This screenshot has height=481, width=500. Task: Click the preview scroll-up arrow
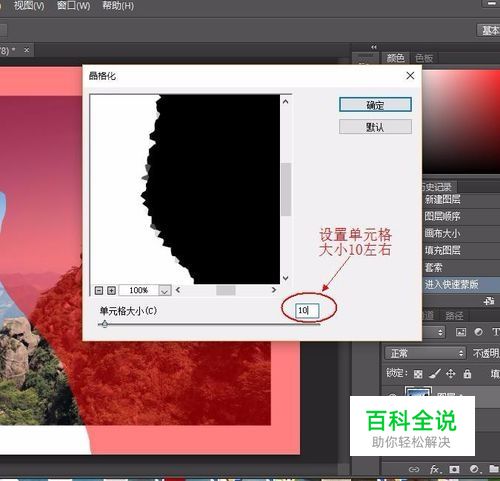pyautogui.click(x=285, y=102)
